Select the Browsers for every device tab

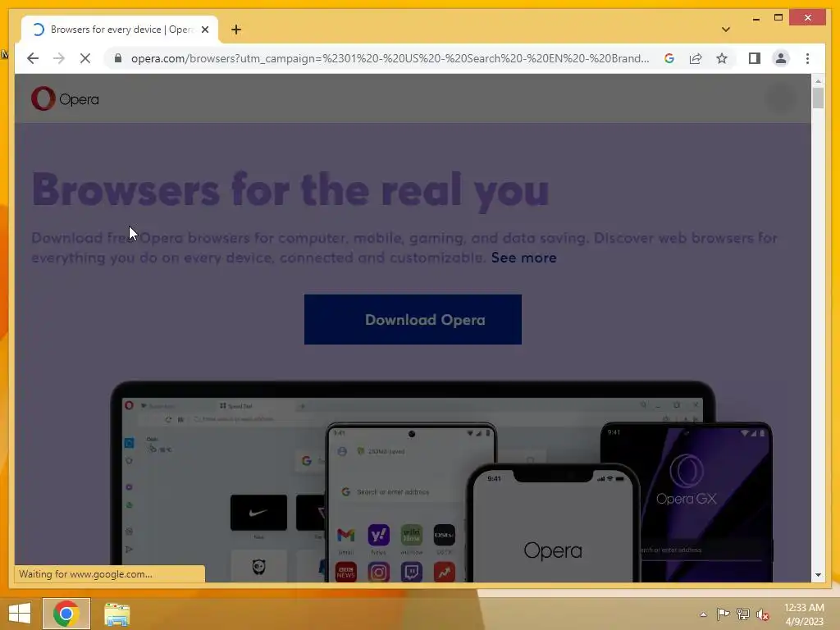pyautogui.click(x=120, y=30)
